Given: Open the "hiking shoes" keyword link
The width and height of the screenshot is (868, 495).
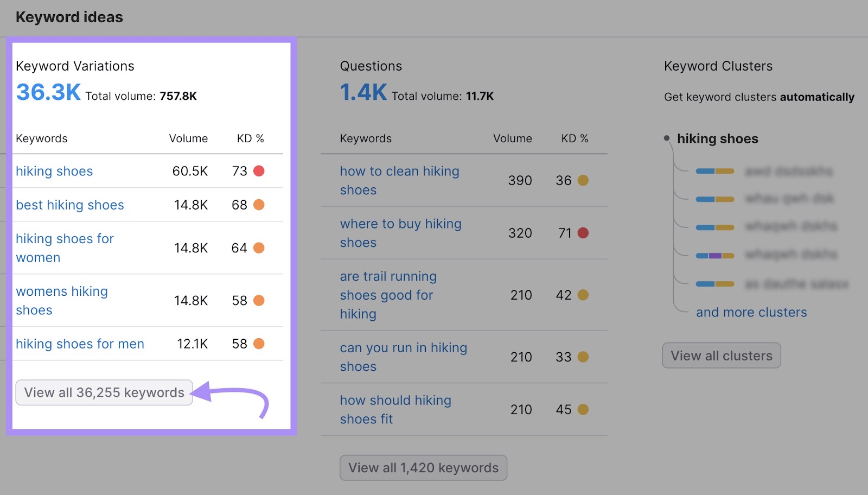Looking at the screenshot, I should (x=54, y=171).
